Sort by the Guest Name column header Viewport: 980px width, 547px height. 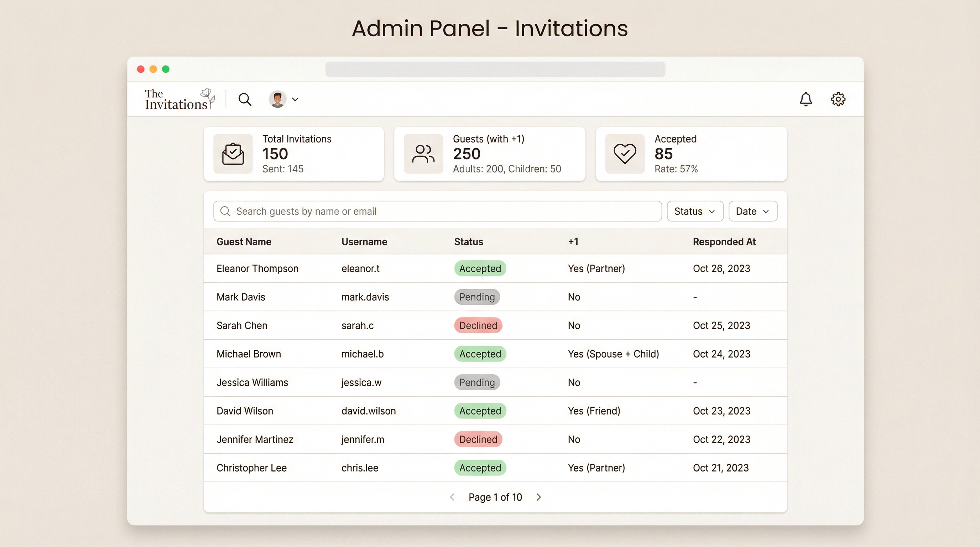pyautogui.click(x=244, y=241)
